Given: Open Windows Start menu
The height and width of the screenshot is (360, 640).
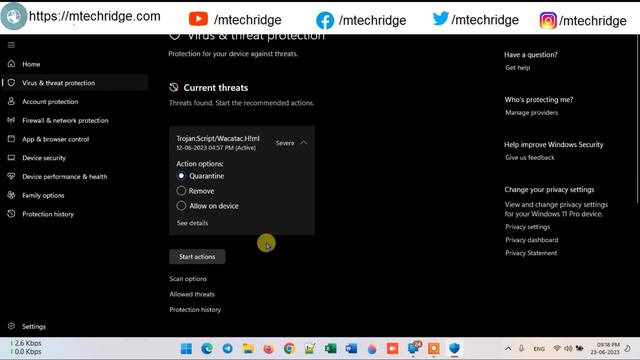Looking at the screenshot, I should click(186, 349).
